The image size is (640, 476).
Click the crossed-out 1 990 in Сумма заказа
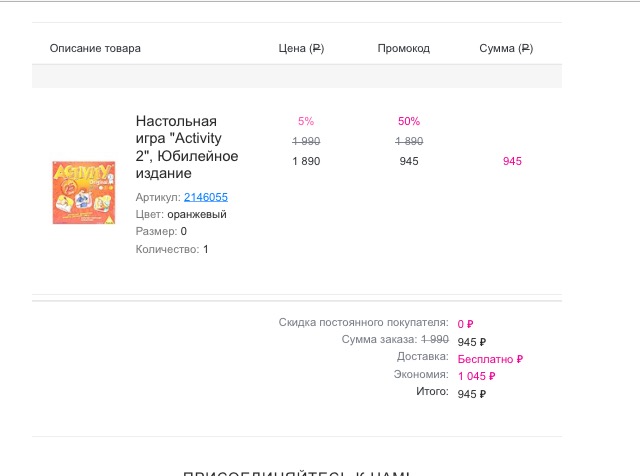click(x=435, y=340)
